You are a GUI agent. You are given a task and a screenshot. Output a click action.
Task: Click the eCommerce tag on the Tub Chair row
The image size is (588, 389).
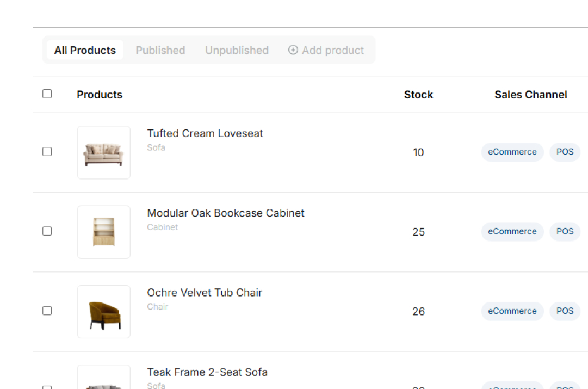(512, 311)
